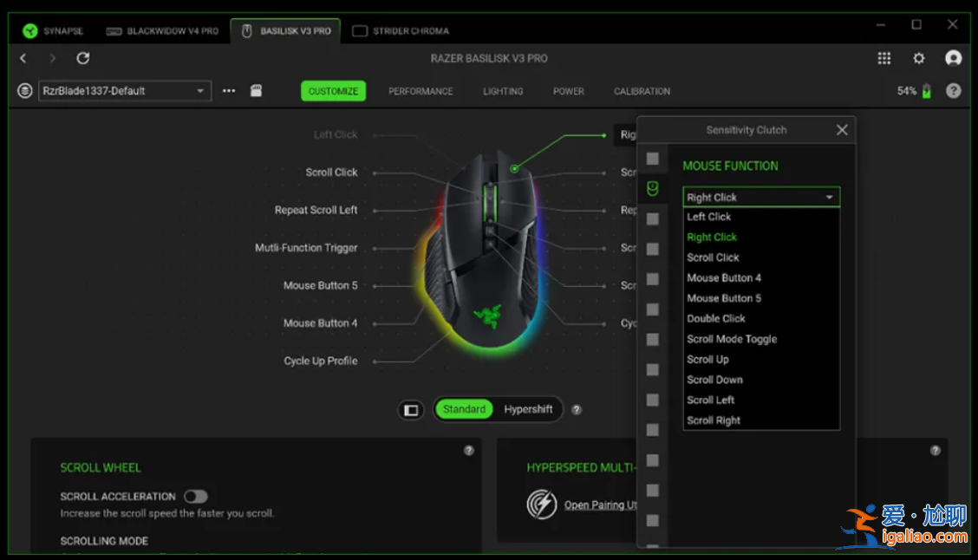Enable the Scroll Acceleration toggle
The width and height of the screenshot is (978, 560).
coord(196,497)
